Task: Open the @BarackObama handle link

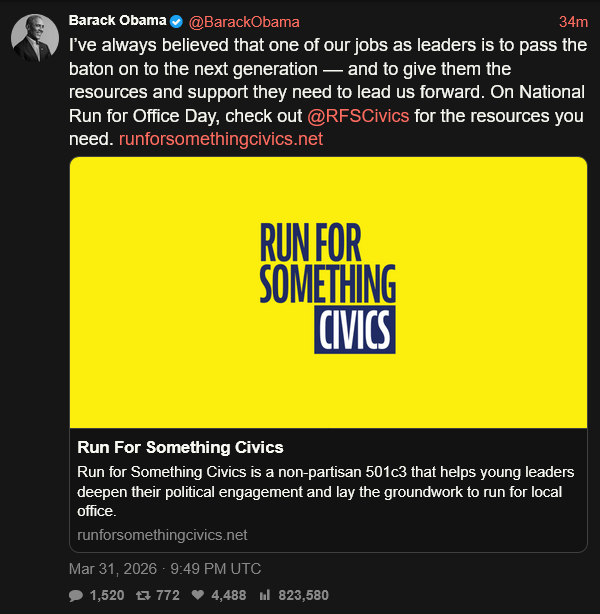Action: [244, 21]
